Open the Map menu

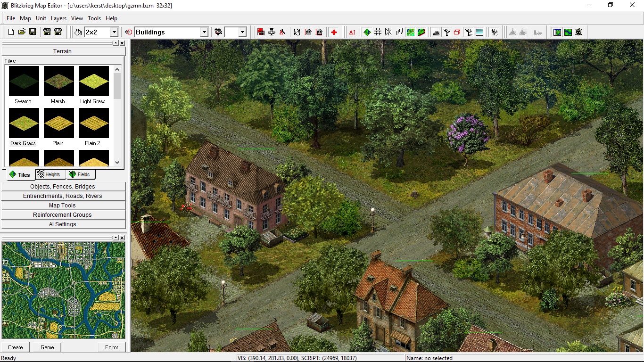(25, 18)
